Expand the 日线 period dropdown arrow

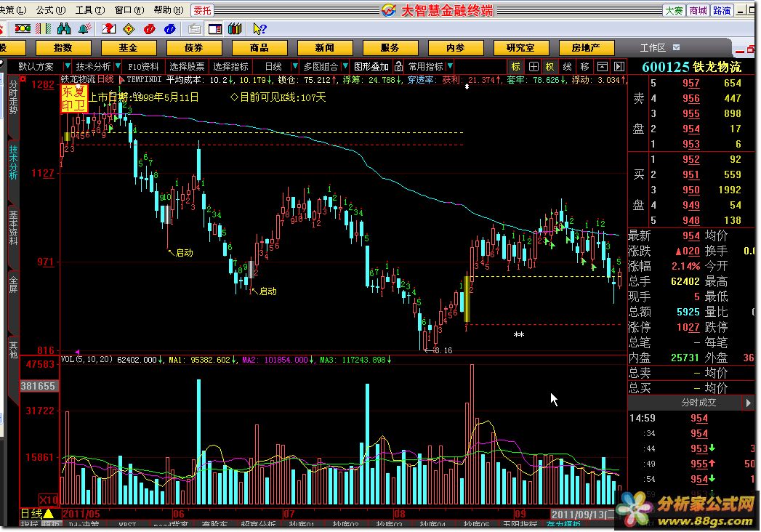pos(294,66)
